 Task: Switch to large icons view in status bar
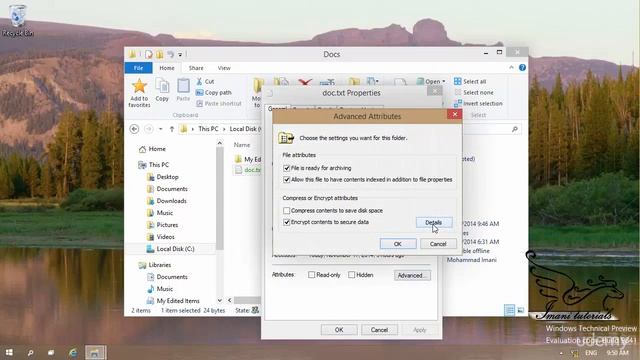pos(520,311)
